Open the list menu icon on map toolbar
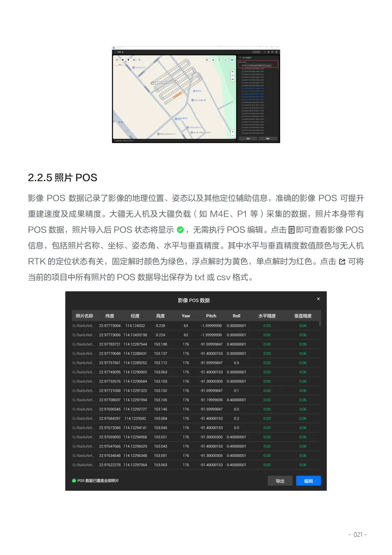 134,60
